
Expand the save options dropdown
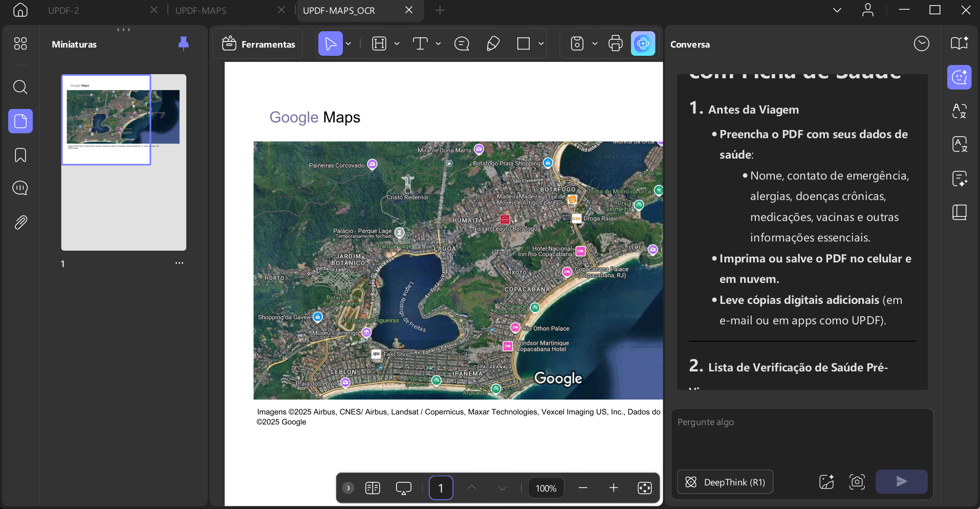[595, 44]
